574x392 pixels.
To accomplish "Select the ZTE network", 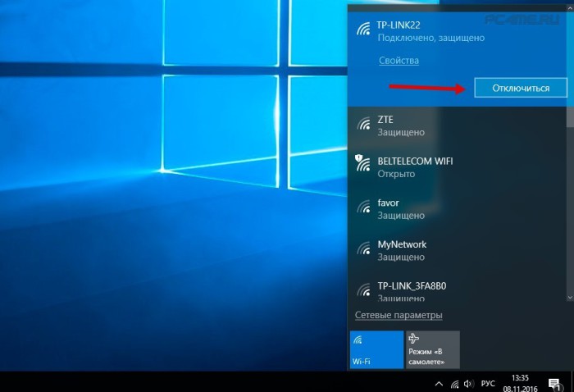I will [457, 125].
